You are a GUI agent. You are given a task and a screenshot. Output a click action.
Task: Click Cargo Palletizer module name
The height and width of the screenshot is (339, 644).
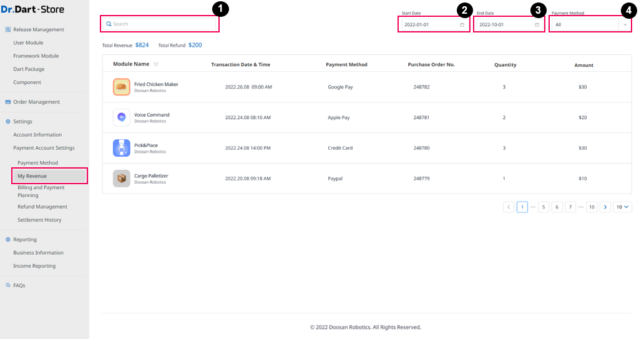tap(151, 176)
